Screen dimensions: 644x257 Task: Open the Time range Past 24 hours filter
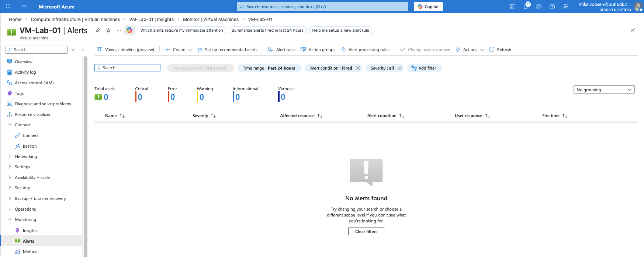pos(269,68)
